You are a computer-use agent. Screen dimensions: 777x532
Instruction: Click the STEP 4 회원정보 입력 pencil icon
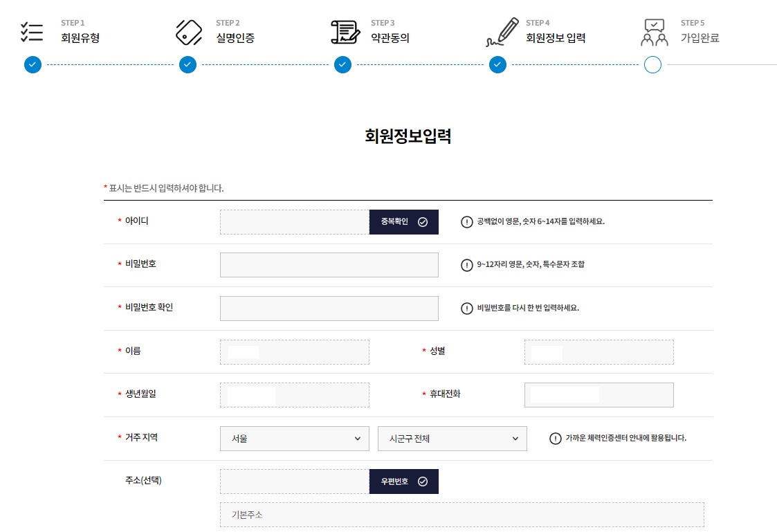tap(502, 30)
